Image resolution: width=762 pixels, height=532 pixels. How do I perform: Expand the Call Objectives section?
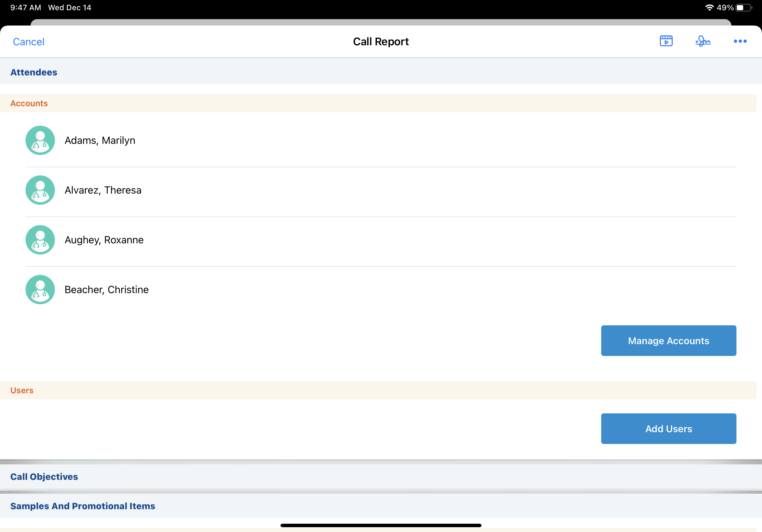(x=44, y=477)
